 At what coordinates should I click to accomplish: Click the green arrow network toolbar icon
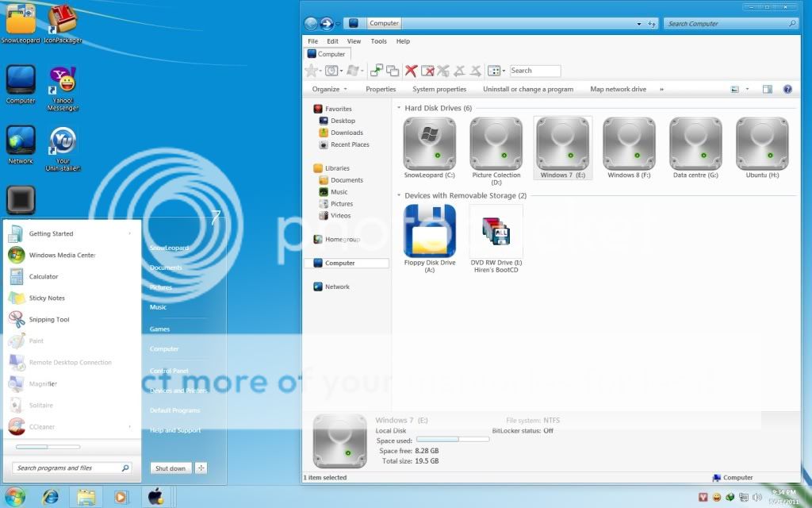[377, 71]
